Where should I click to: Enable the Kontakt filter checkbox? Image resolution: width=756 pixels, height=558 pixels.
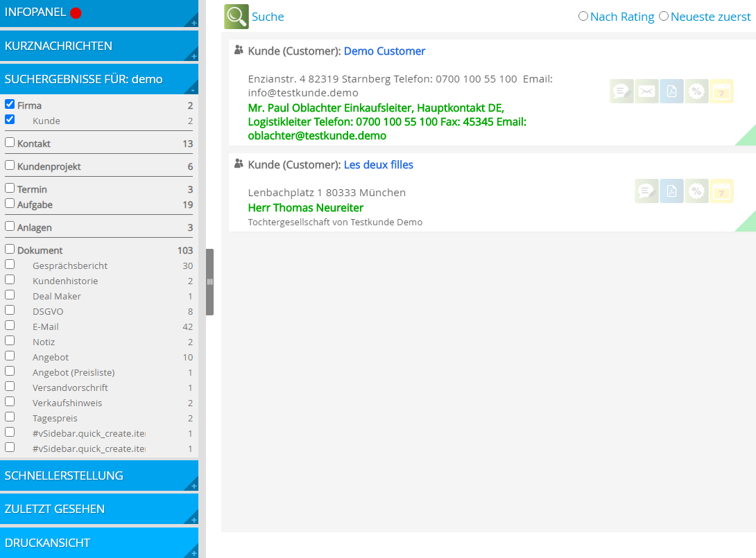10,143
